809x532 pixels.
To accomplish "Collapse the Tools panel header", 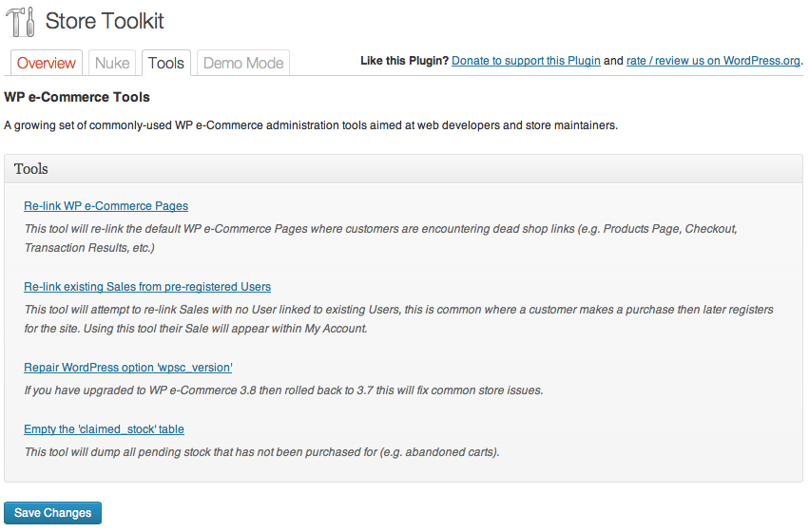I will (403, 168).
